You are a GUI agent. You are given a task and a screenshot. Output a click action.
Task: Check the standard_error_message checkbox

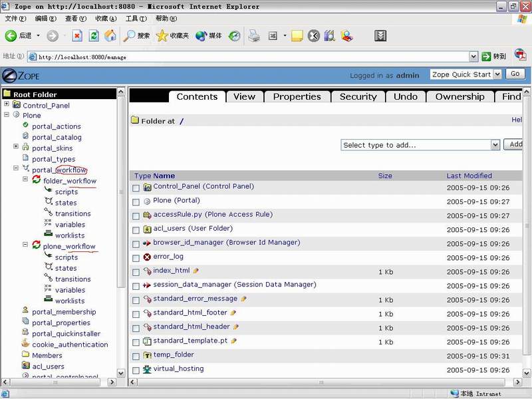pyautogui.click(x=136, y=301)
